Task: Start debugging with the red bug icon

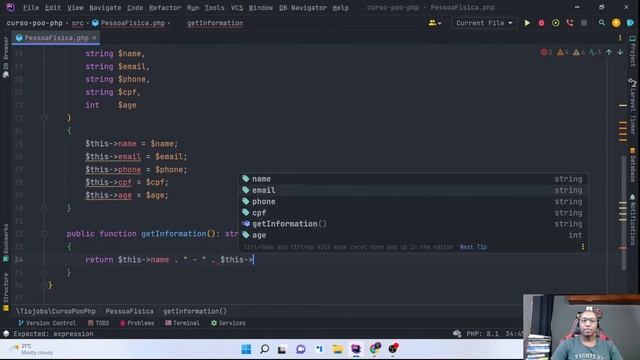Action: coord(541,23)
